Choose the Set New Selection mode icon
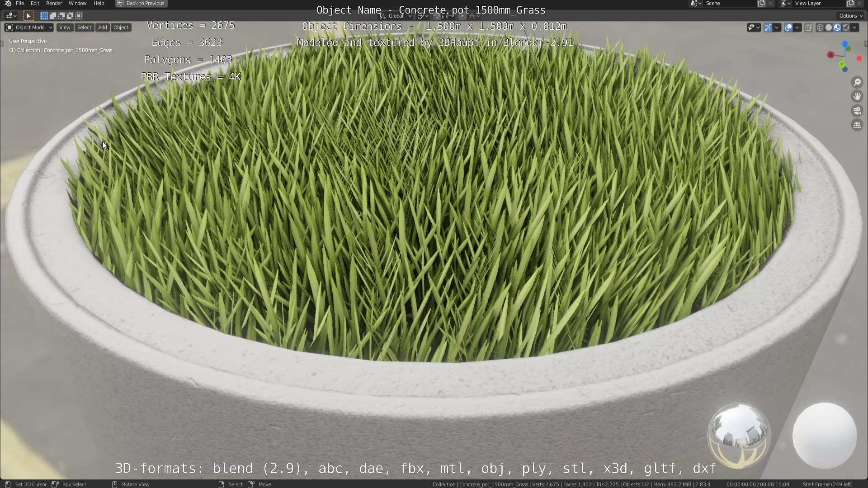868x488 pixels. pos(44,16)
